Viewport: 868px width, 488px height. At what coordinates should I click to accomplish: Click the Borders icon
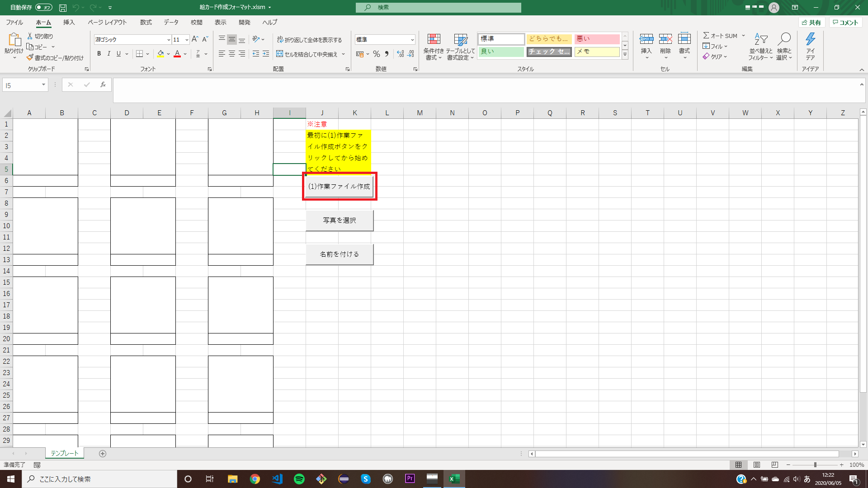pos(140,54)
